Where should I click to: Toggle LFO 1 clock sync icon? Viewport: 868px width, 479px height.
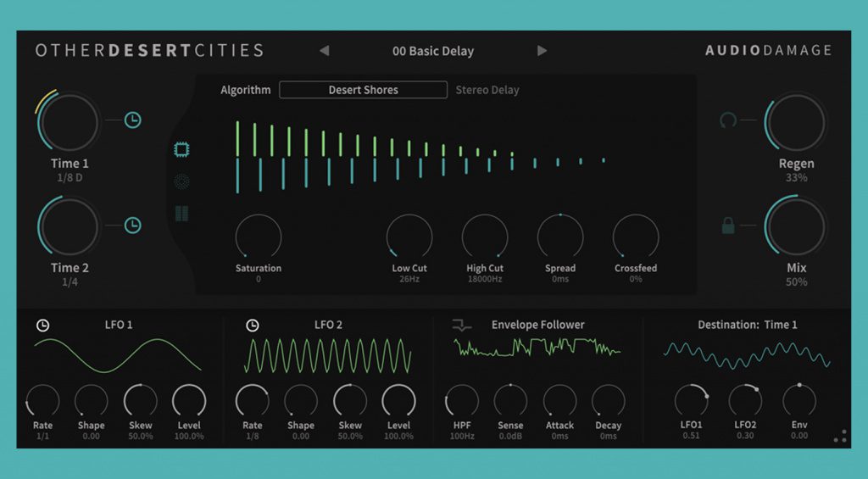point(42,326)
